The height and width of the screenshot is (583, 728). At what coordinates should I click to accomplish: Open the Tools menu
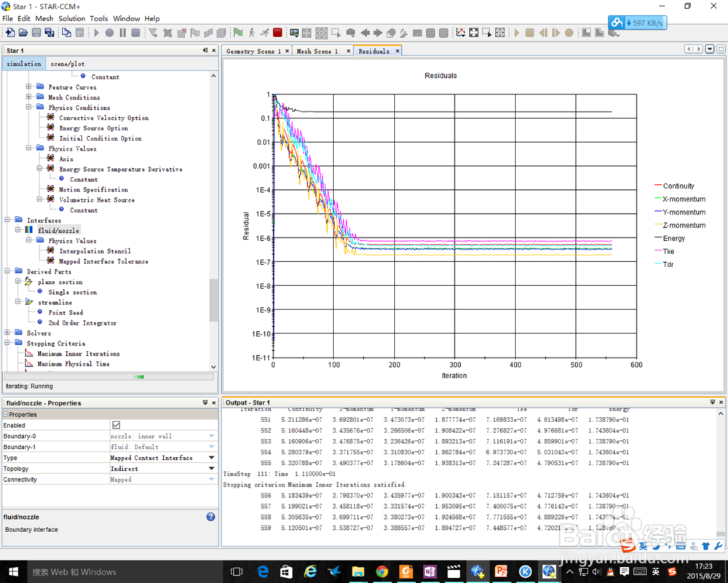[x=99, y=19]
